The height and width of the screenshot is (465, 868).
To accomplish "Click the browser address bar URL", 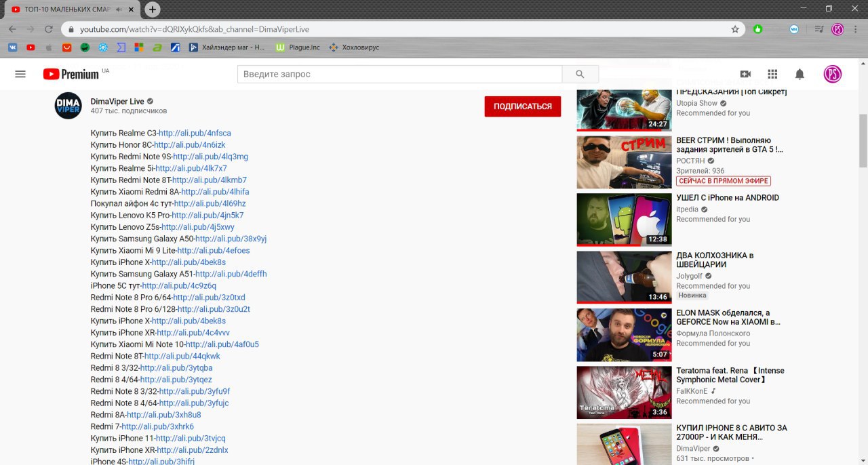I will tap(195, 29).
